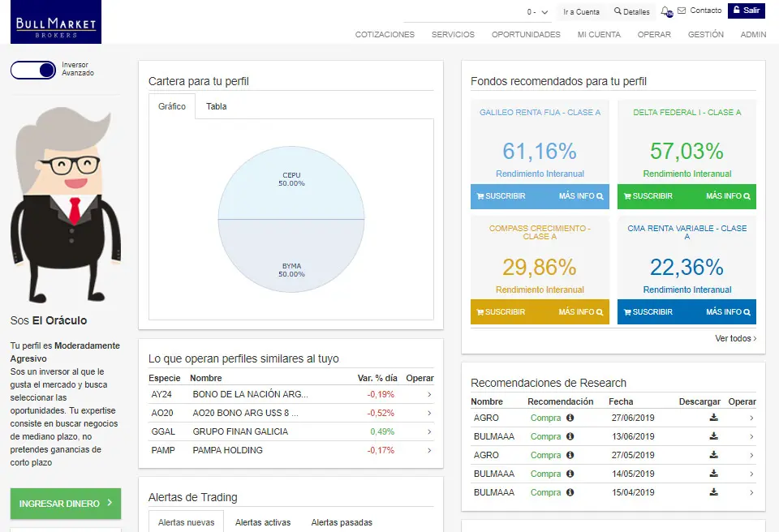Subscribe to Galileo Renta Fija fund
This screenshot has height=532, width=779.
coord(501,196)
